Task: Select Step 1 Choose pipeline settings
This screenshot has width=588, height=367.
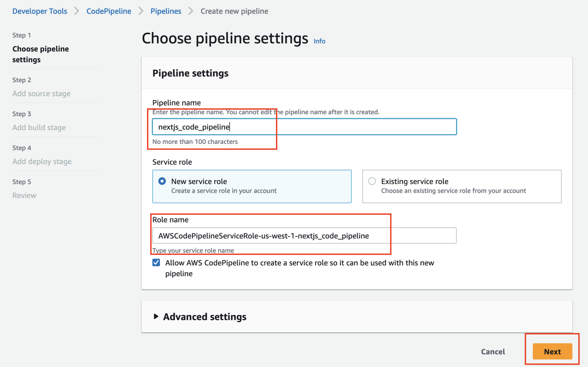Action: (40, 54)
